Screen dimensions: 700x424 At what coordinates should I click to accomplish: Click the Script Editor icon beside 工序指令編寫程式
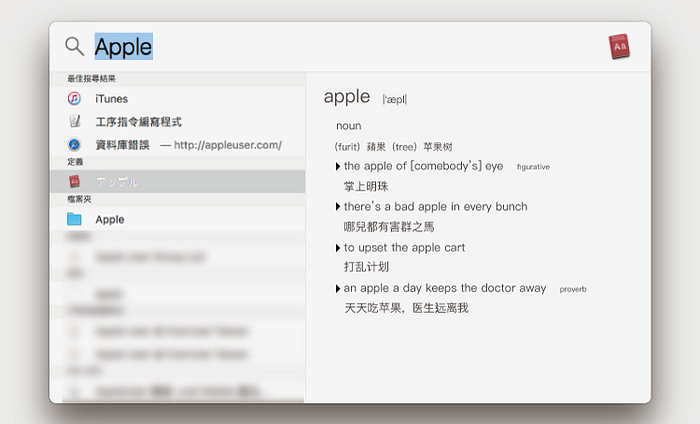pos(75,121)
